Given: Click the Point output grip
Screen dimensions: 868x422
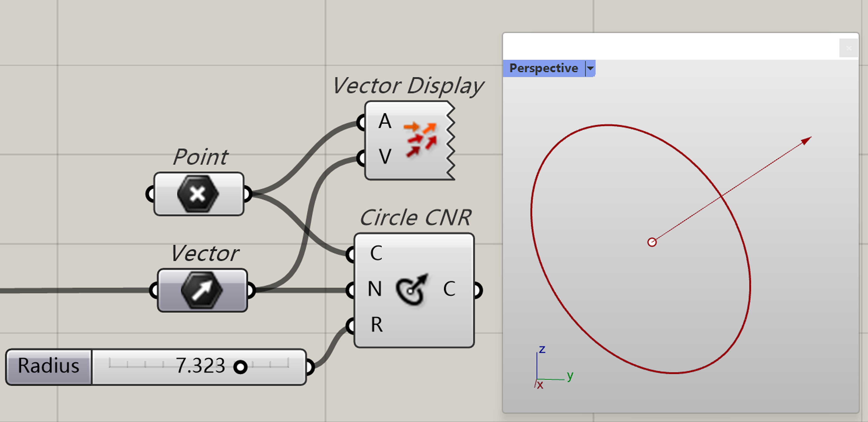Looking at the screenshot, I should click(247, 194).
